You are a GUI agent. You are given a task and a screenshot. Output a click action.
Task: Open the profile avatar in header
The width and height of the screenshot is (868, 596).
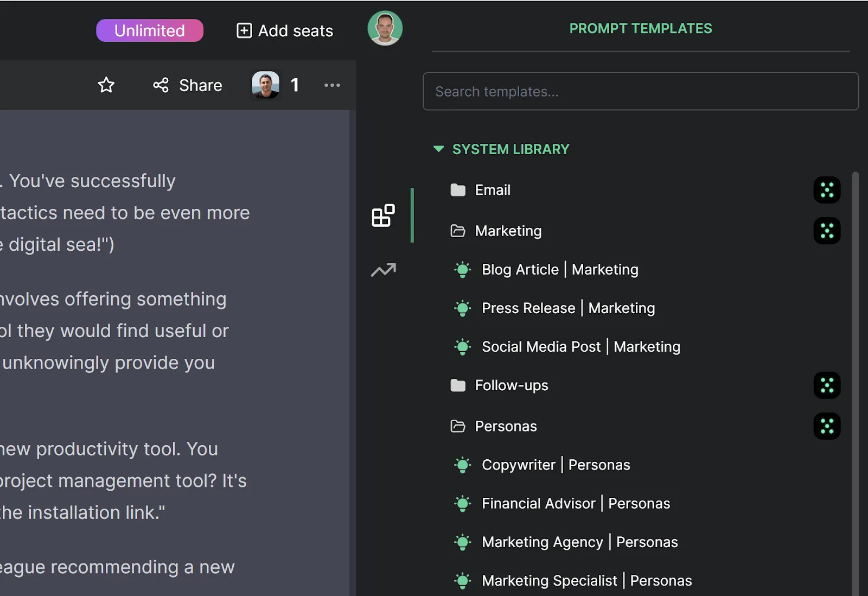[x=385, y=28]
